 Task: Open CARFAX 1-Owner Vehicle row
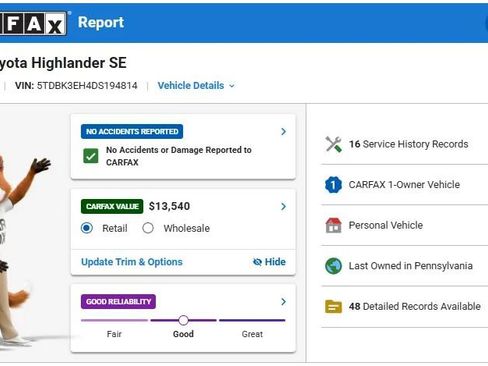(x=404, y=185)
